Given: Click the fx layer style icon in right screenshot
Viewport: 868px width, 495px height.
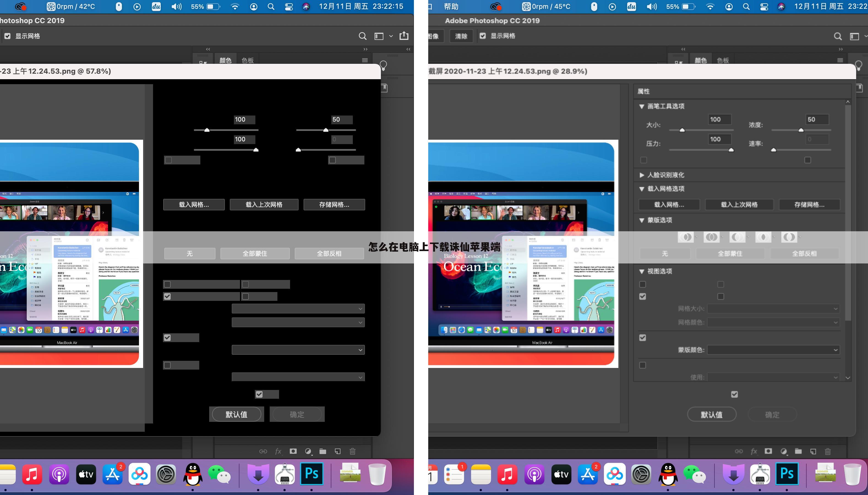Looking at the screenshot, I should pyautogui.click(x=754, y=451).
